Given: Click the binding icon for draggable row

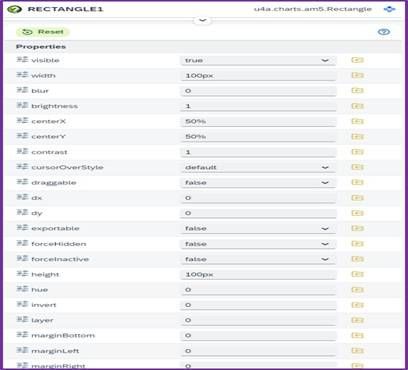Looking at the screenshot, I should click(x=357, y=183).
